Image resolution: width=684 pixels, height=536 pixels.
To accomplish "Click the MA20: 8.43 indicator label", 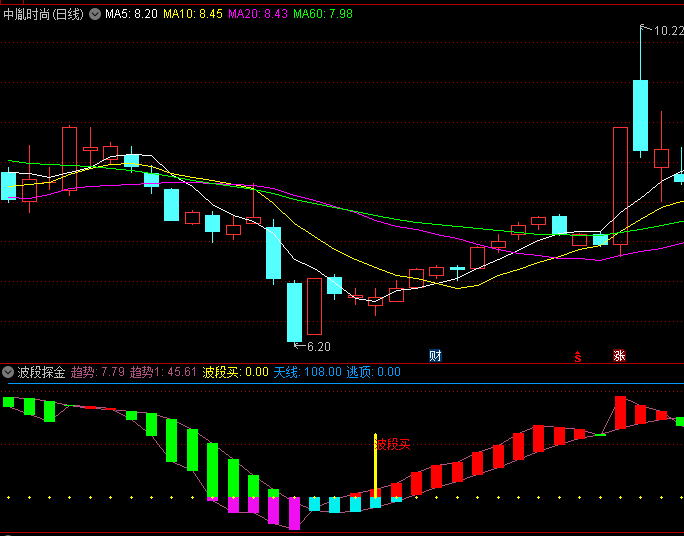I will (x=258, y=14).
